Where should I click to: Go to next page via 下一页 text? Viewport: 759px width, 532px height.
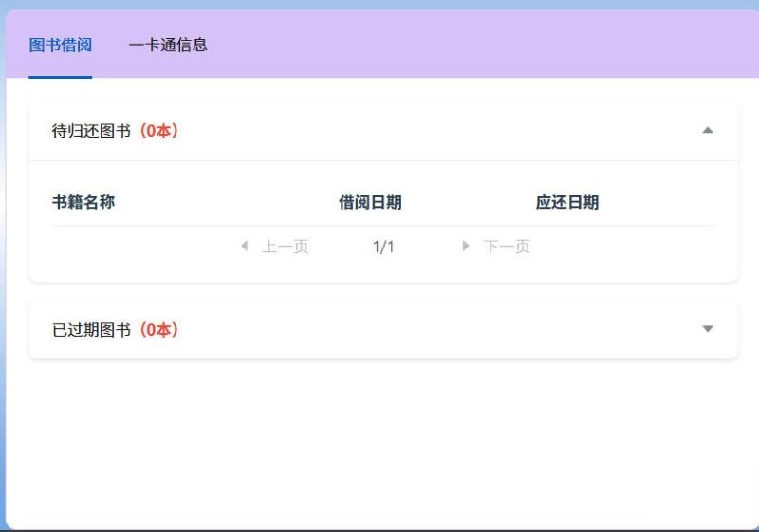coord(507,247)
